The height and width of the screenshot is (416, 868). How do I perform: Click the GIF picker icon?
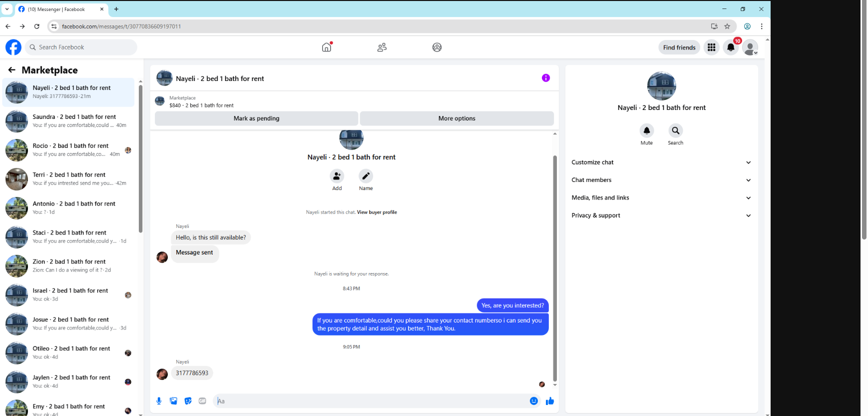coord(202,401)
